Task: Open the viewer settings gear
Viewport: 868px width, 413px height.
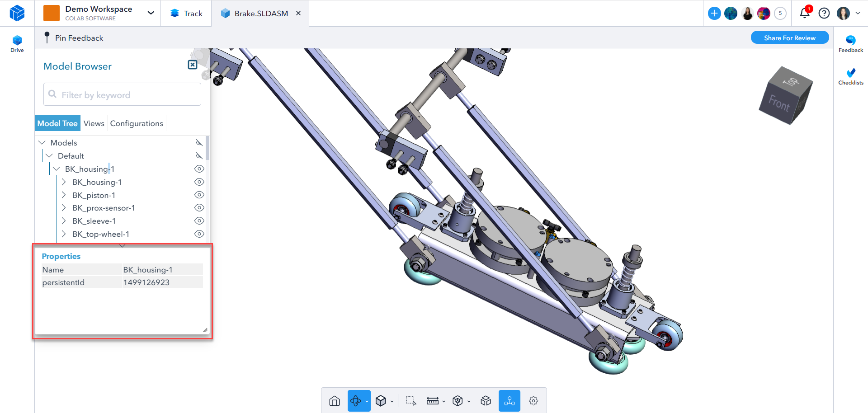Action: [x=533, y=401]
